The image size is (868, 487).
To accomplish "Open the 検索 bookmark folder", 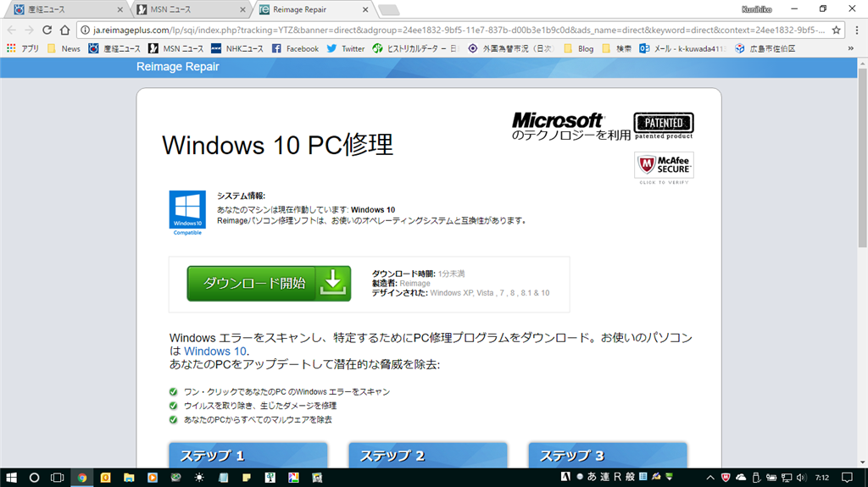I will 617,49.
